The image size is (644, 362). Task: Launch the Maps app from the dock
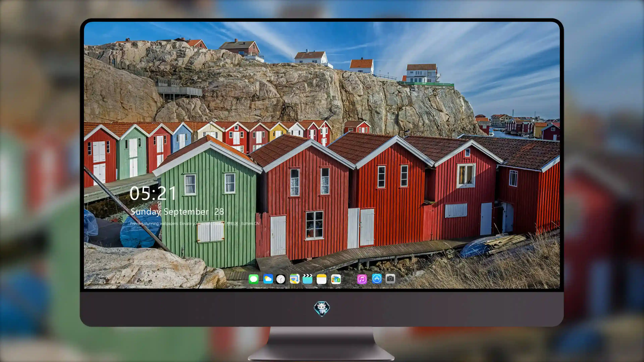coord(294,279)
